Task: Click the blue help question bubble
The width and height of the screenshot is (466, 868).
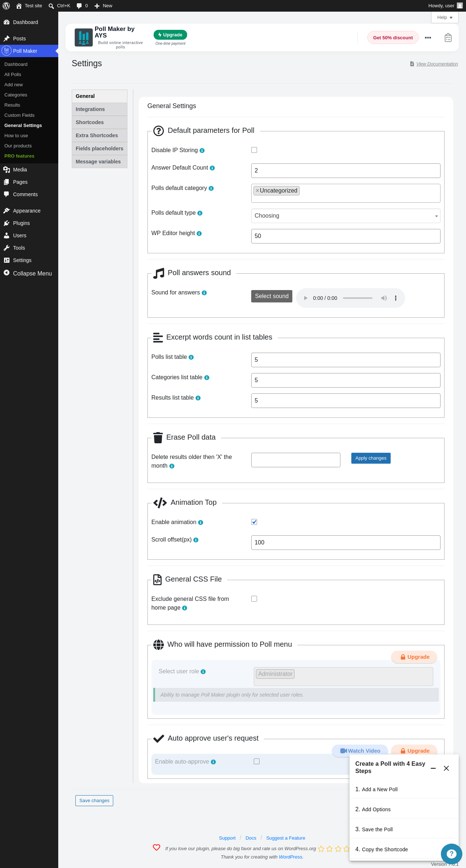Action: click(451, 854)
